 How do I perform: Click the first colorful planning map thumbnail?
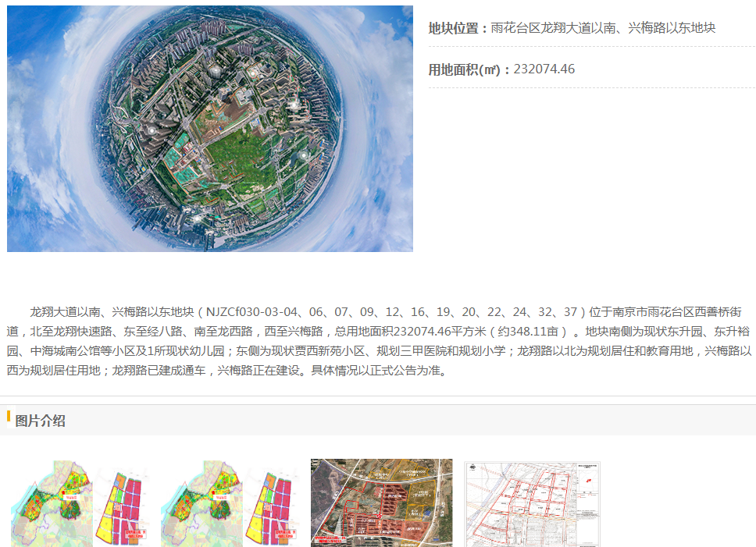point(80,503)
